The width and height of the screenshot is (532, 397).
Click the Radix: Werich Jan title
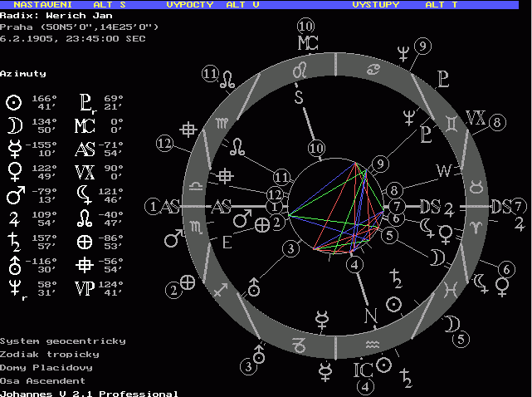coord(40,15)
